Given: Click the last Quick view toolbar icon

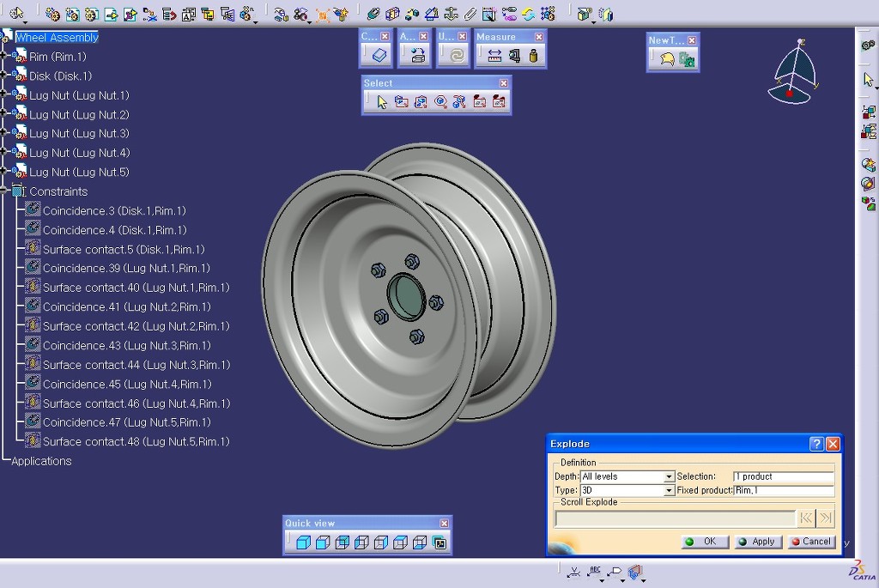Looking at the screenshot, I should tap(439, 543).
